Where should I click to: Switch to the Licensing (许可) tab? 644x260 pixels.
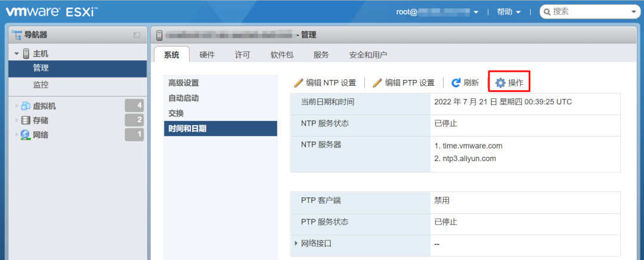coord(242,55)
